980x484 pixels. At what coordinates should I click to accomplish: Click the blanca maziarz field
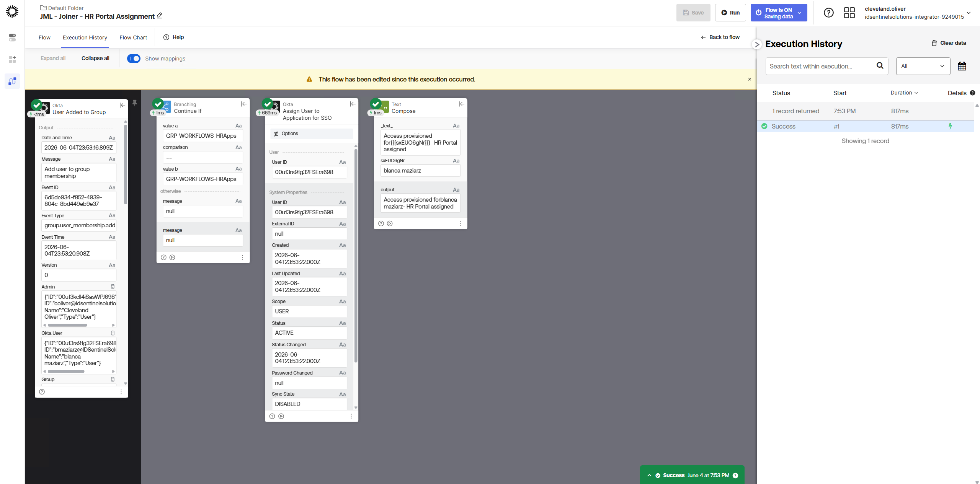(420, 171)
